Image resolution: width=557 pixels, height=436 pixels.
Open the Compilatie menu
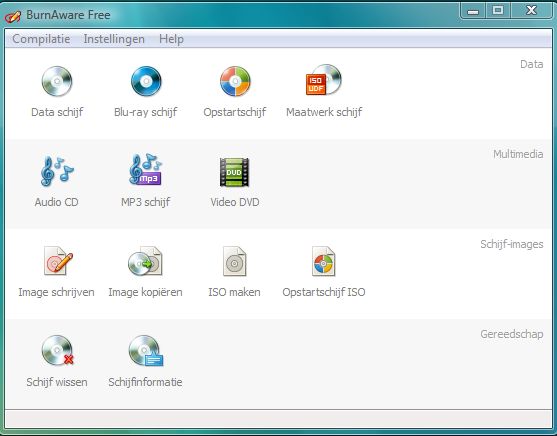pos(41,39)
